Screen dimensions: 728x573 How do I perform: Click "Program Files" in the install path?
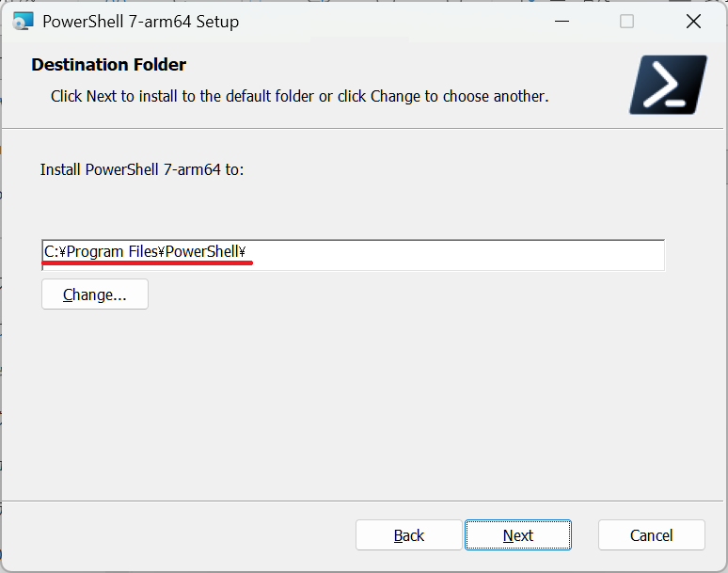[110, 251]
